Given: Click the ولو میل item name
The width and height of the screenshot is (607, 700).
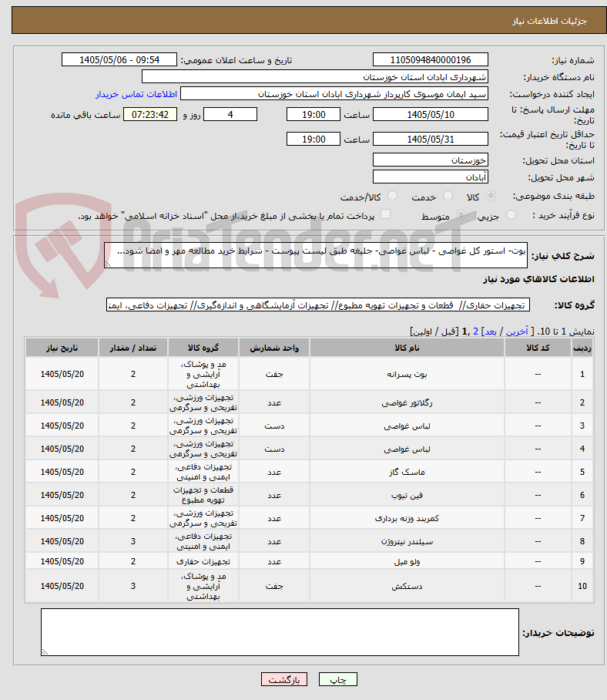Looking at the screenshot, I should 407,561.
